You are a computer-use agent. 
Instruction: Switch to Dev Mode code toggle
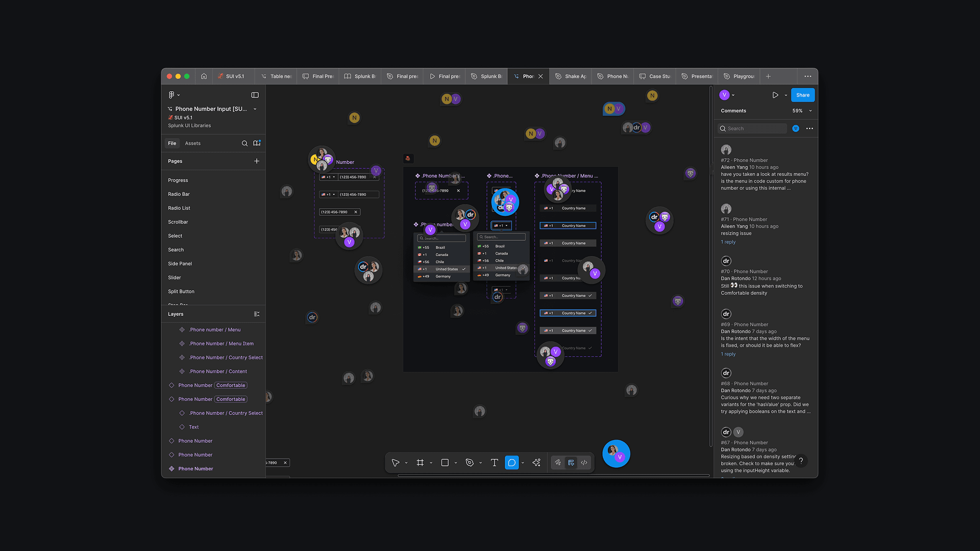point(584,463)
